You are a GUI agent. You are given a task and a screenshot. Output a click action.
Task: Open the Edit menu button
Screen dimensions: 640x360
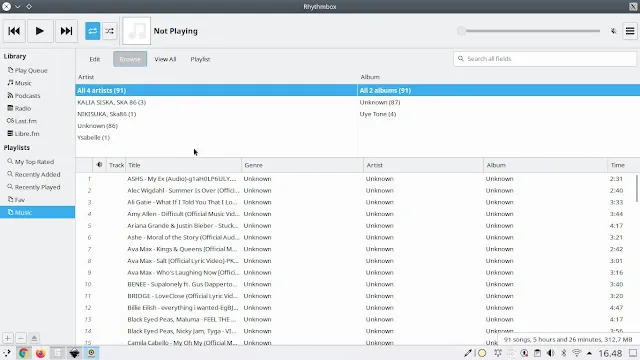click(x=95, y=59)
